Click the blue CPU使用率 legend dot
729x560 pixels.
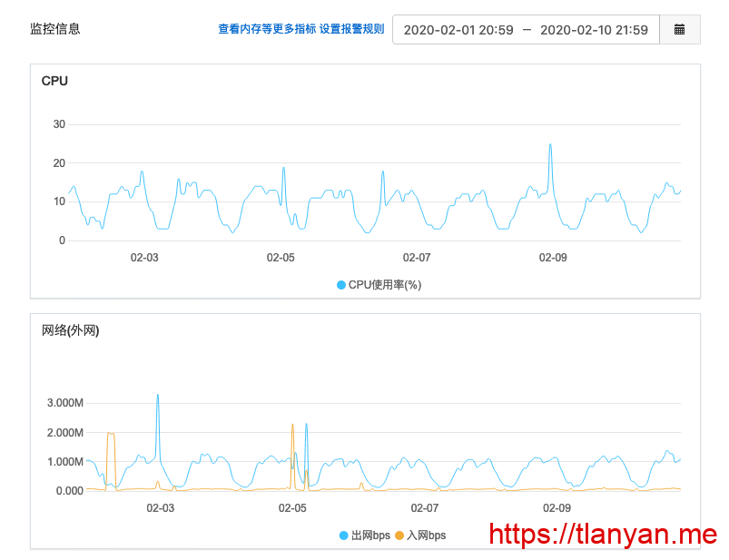tap(341, 285)
